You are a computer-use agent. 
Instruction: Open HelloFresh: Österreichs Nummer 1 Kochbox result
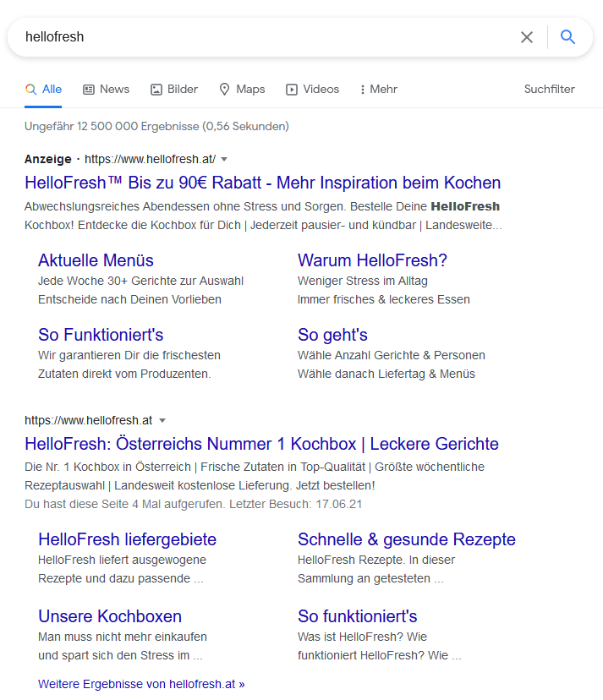click(261, 444)
